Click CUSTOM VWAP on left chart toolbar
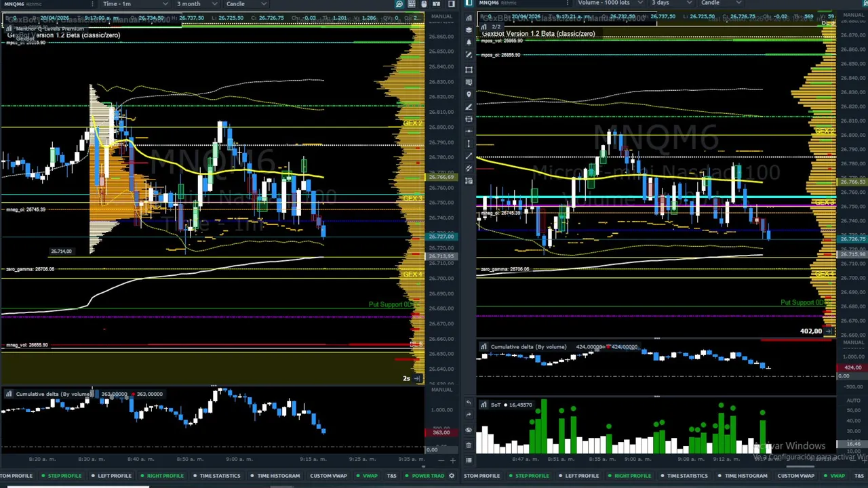This screenshot has height=488, width=868. click(x=328, y=476)
